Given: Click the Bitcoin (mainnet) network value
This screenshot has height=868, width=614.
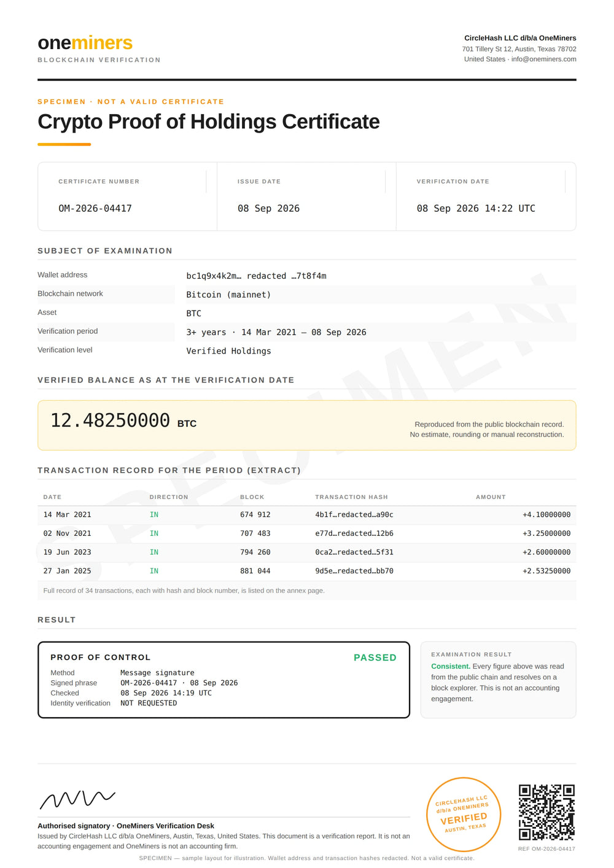Looking at the screenshot, I should 228,295.
